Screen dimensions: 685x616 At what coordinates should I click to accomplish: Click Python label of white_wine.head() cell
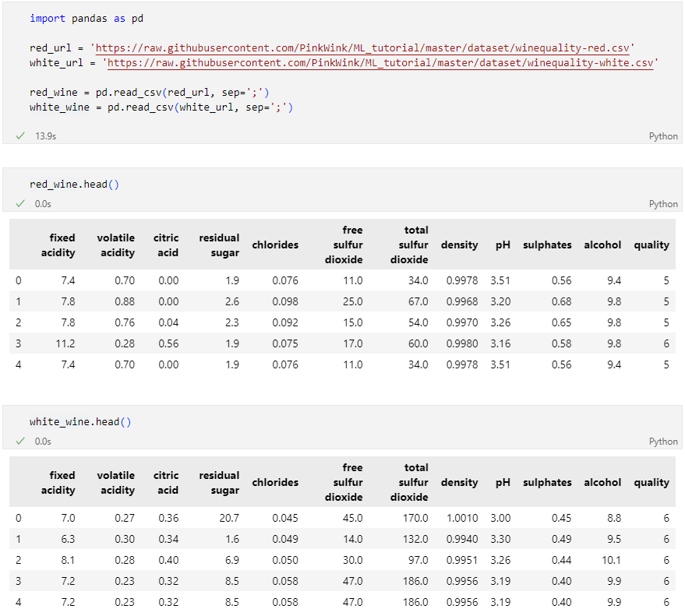tap(663, 442)
